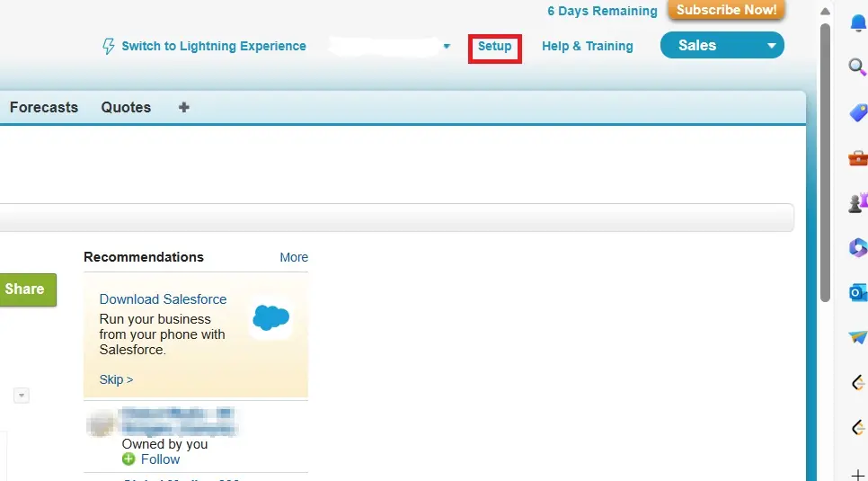Open the Setup link
Screen dimensions: 868x481
pyautogui.click(x=494, y=46)
